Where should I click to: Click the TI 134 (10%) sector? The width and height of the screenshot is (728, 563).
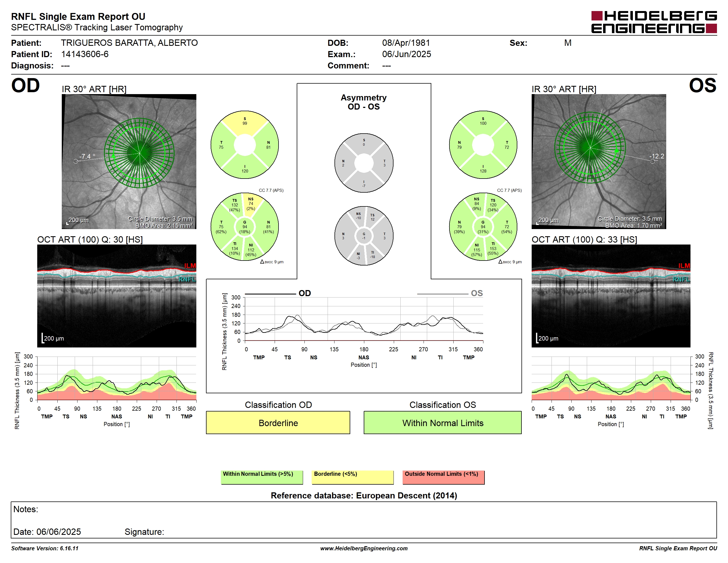coord(235,249)
